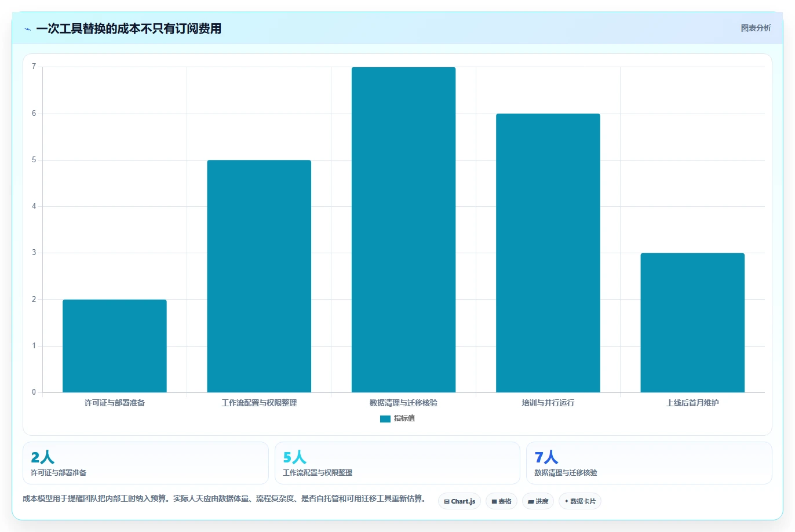Click the star icon in 数据卡片 tag
This screenshot has height=532, width=795.
(x=566, y=501)
